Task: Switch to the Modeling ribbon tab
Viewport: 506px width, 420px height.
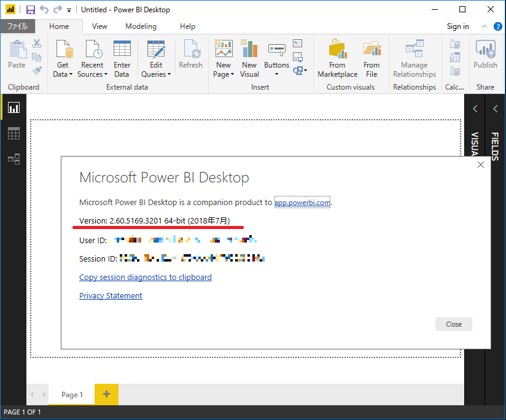Action: 141,26
